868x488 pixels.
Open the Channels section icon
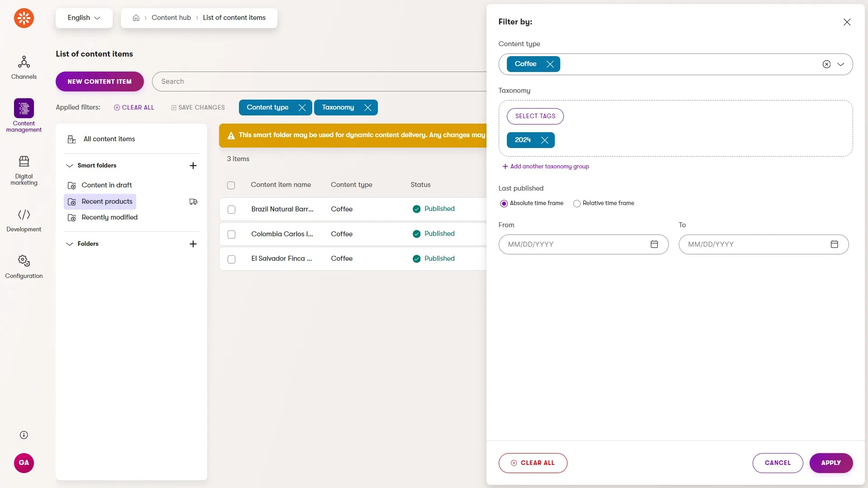[24, 62]
